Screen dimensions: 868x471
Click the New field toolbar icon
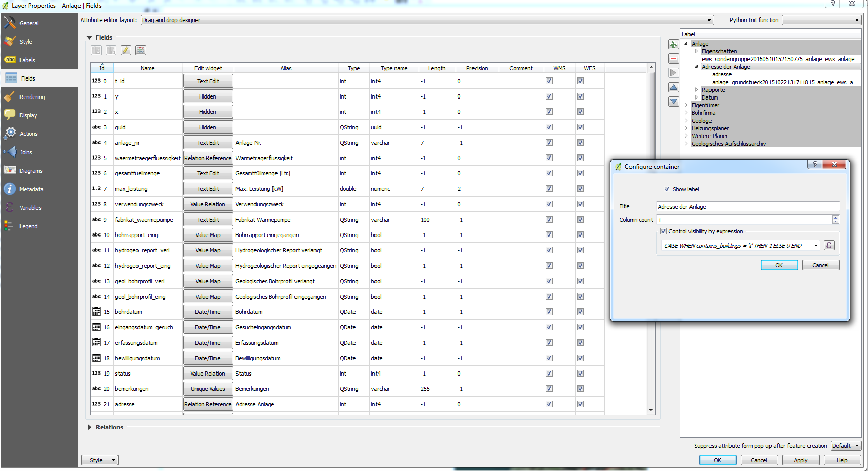(96, 50)
